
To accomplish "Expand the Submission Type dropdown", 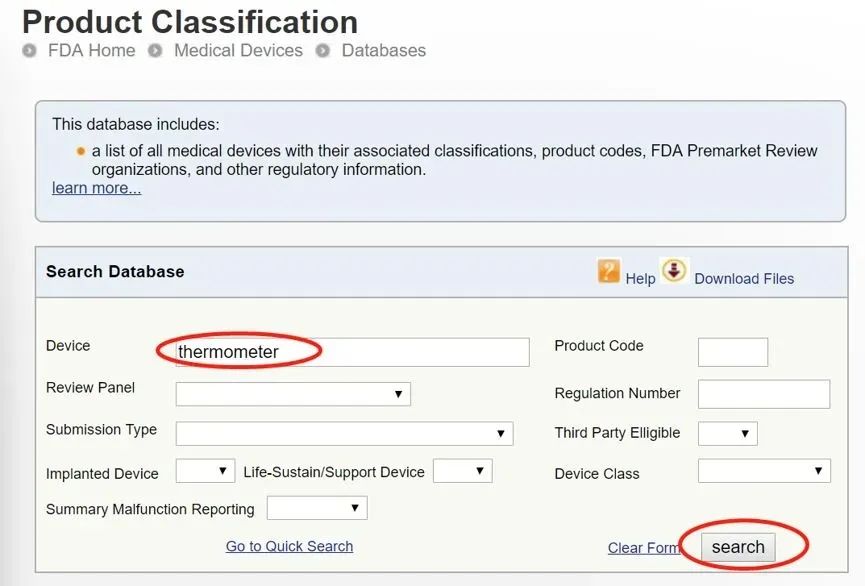I will point(344,433).
